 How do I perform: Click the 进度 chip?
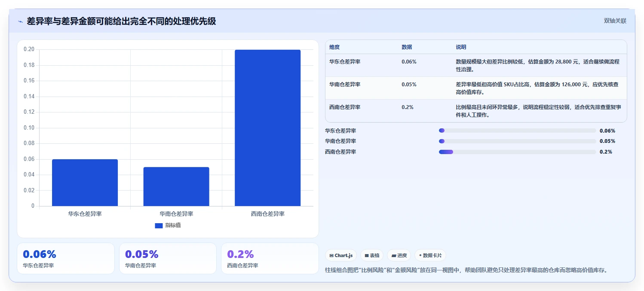tap(399, 255)
